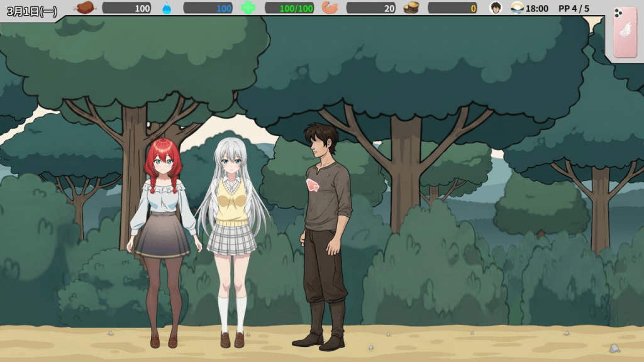Click the 18:00 clock display

point(537,9)
